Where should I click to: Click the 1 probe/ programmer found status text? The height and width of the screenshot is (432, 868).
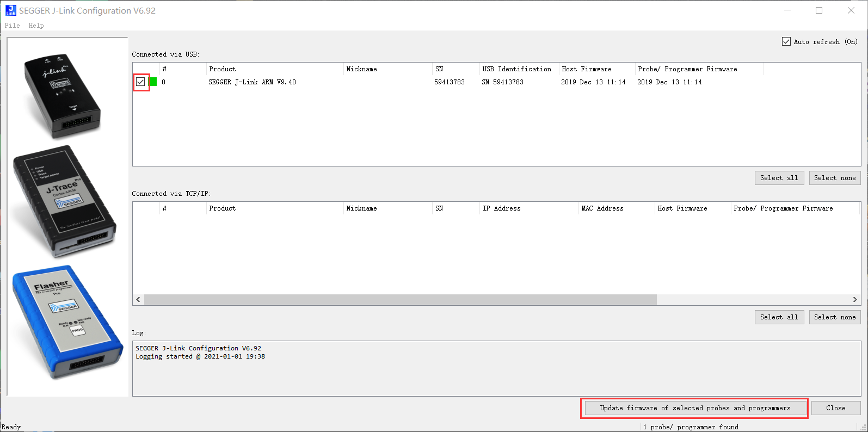(691, 427)
